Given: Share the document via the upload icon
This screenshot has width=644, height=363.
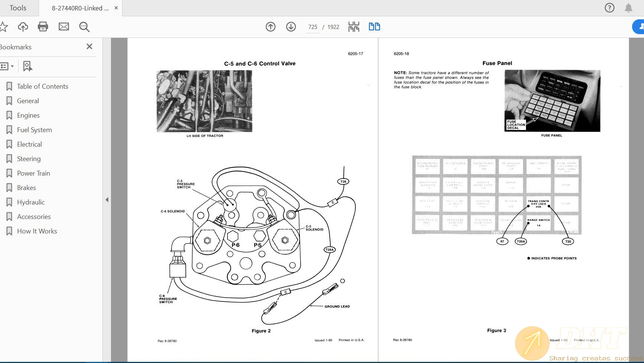Looking at the screenshot, I should [x=23, y=26].
